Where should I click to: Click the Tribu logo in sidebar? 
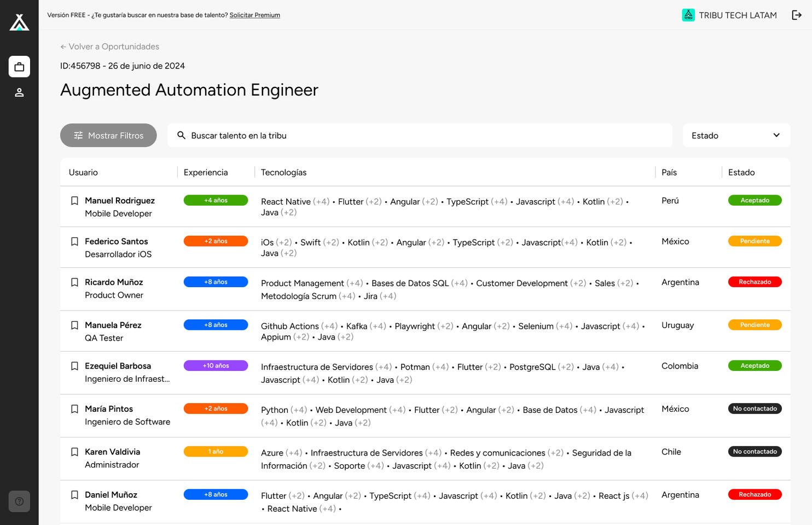[x=19, y=22]
